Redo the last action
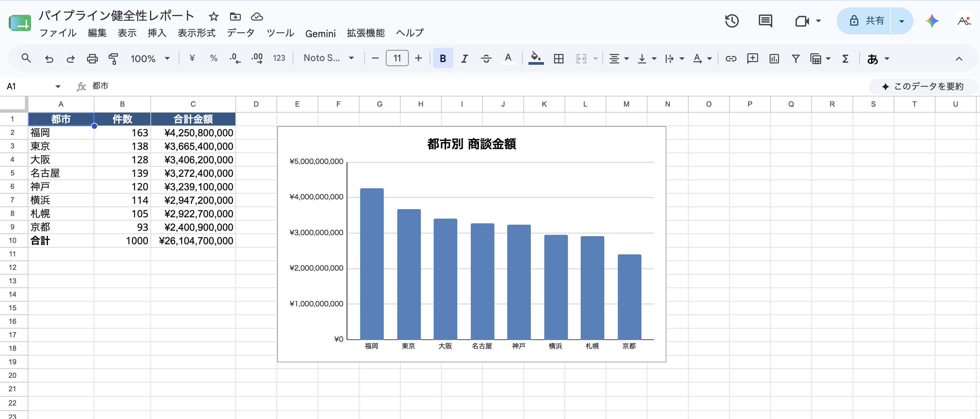This screenshot has height=419, width=980. [70, 58]
